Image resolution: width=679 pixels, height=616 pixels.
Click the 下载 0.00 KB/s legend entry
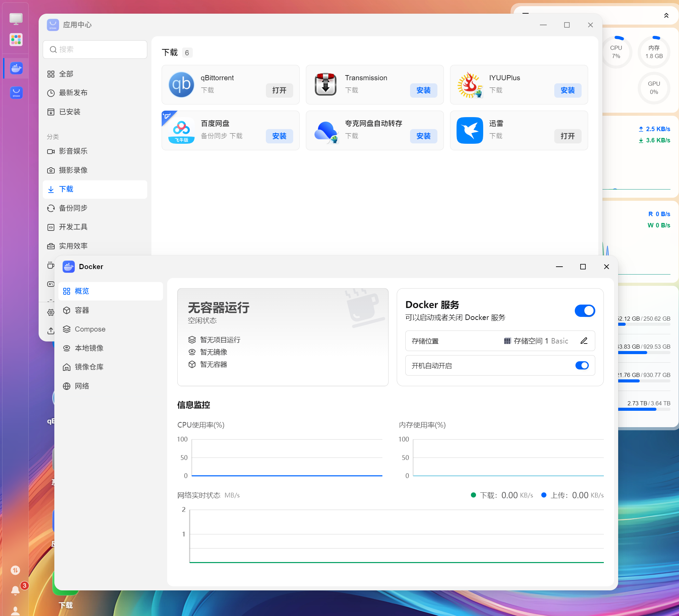(x=502, y=495)
